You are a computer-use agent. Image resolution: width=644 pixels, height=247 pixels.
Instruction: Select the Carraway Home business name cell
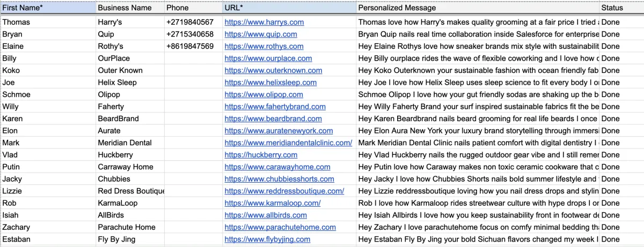130,167
